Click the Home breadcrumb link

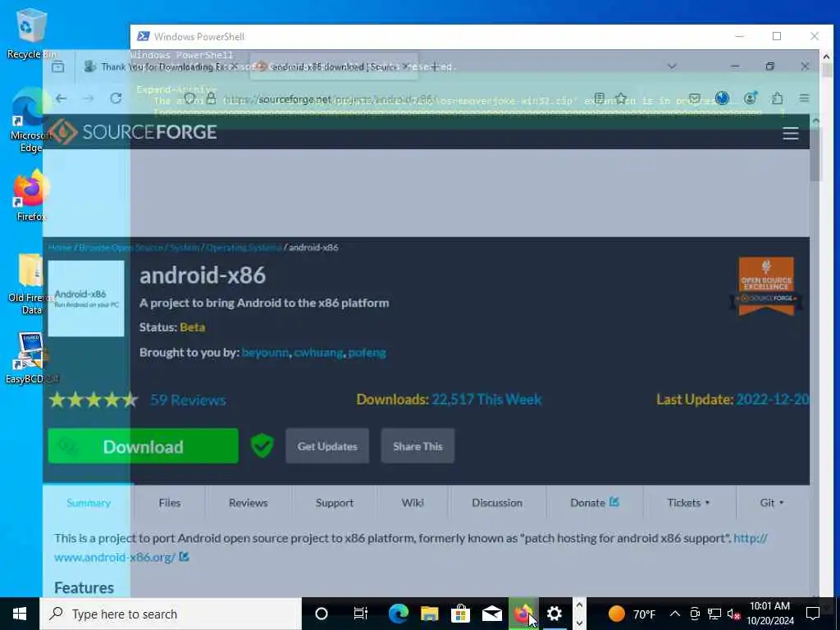point(59,248)
